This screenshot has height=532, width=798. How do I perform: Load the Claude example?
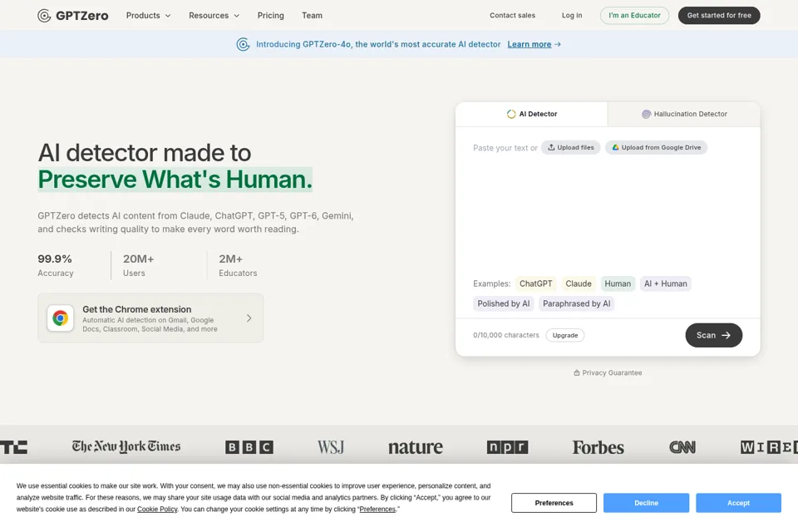coord(579,283)
